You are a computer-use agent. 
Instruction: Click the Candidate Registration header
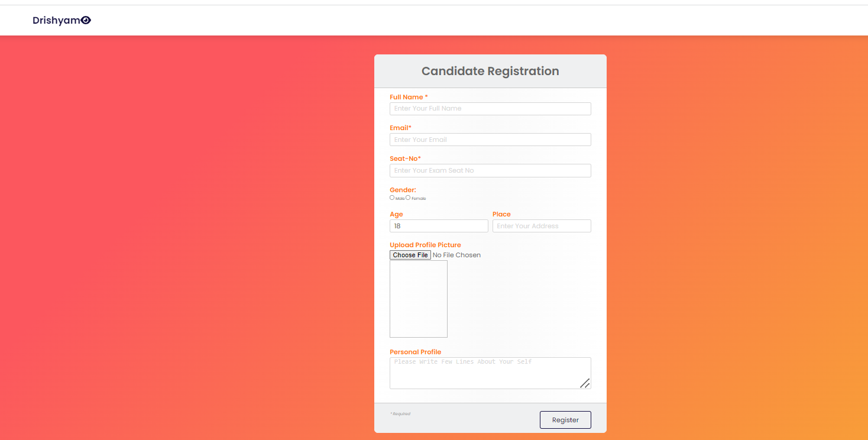click(x=490, y=70)
